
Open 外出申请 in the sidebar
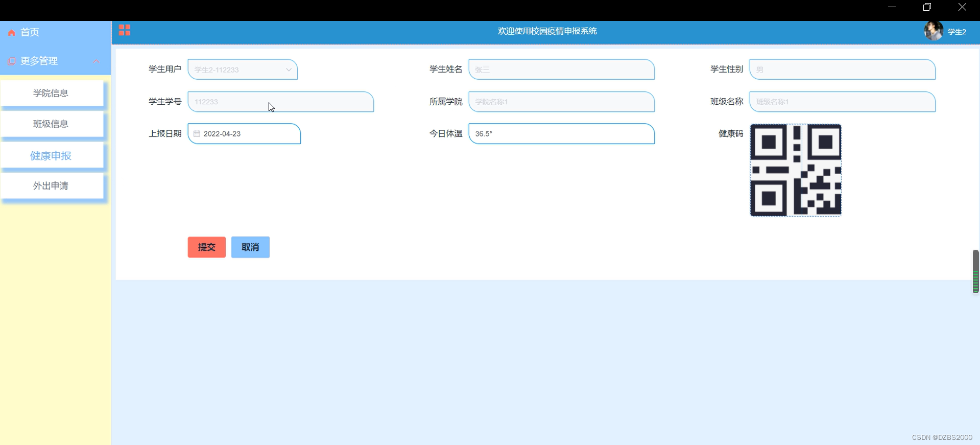click(52, 186)
